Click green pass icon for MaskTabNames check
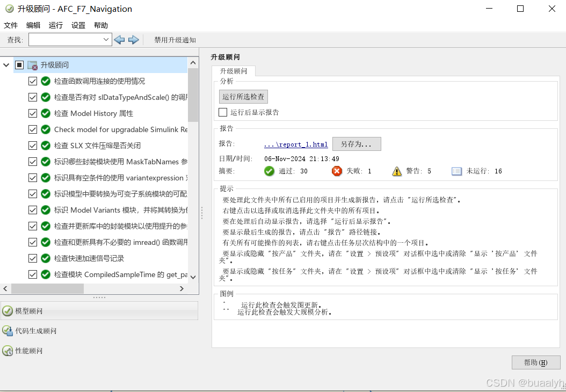The width and height of the screenshot is (566, 392). coord(46,162)
